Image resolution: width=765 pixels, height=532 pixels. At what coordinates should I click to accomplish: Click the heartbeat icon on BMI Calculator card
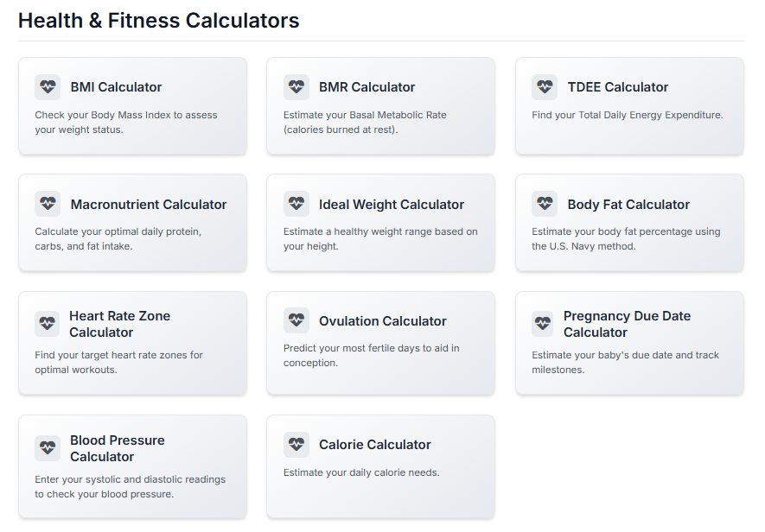point(48,87)
